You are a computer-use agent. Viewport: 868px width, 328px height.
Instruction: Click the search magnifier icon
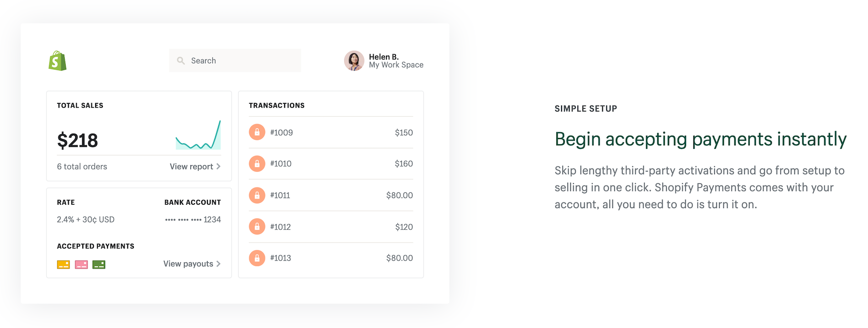tap(181, 60)
